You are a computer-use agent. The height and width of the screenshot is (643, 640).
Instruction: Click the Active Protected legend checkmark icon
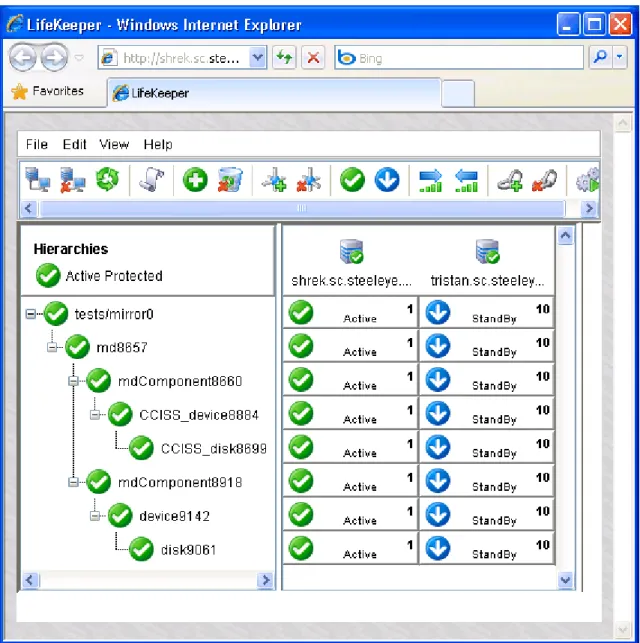(x=48, y=275)
